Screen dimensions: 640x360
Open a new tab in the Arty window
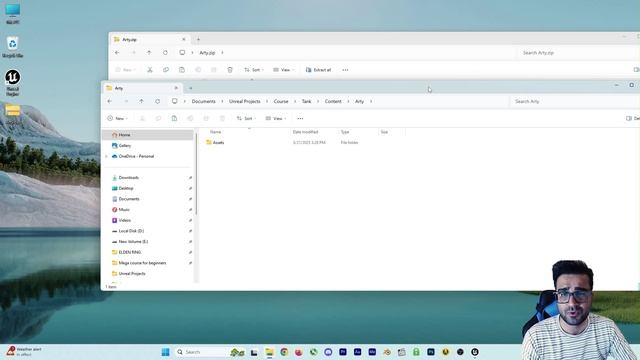tap(190, 88)
